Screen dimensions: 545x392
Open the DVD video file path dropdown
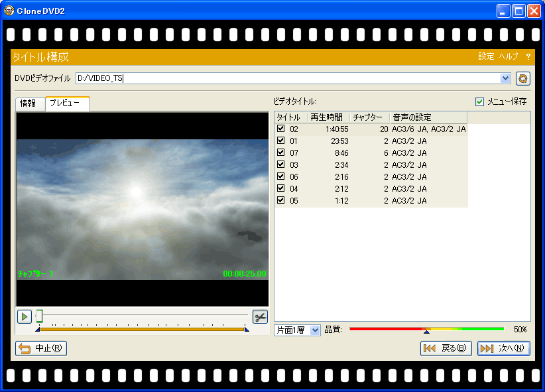pyautogui.click(x=505, y=78)
